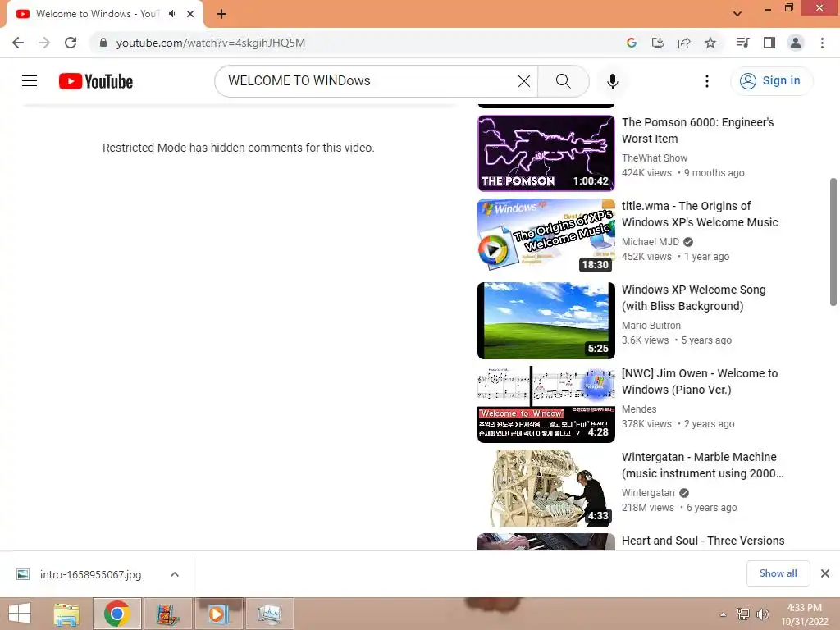Toggle the browser side panel
The width and height of the screenshot is (840, 630).
[769, 43]
